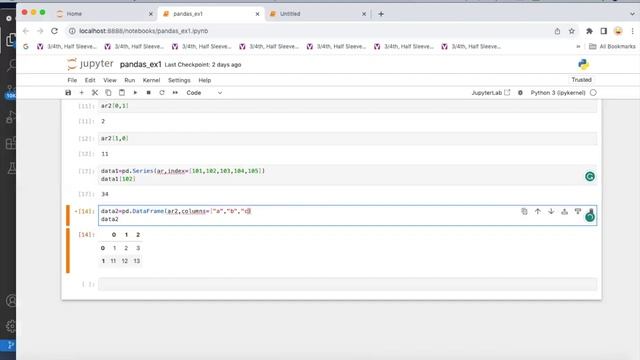Click the empty code cell at bottom
Viewport: 640px width, 360px height.
347,284
